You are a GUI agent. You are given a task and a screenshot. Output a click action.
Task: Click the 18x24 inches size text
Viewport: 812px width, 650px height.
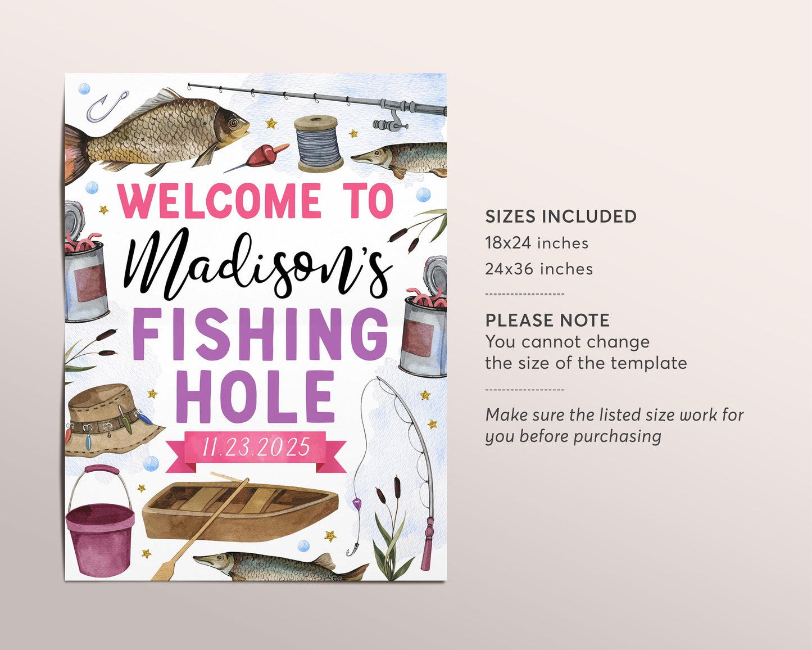point(537,243)
